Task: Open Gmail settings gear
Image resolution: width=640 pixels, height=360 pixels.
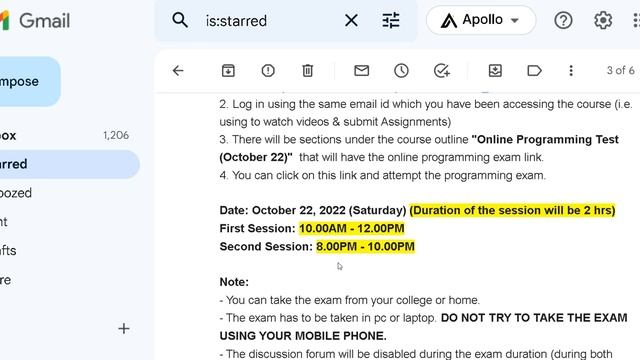Action: click(602, 20)
